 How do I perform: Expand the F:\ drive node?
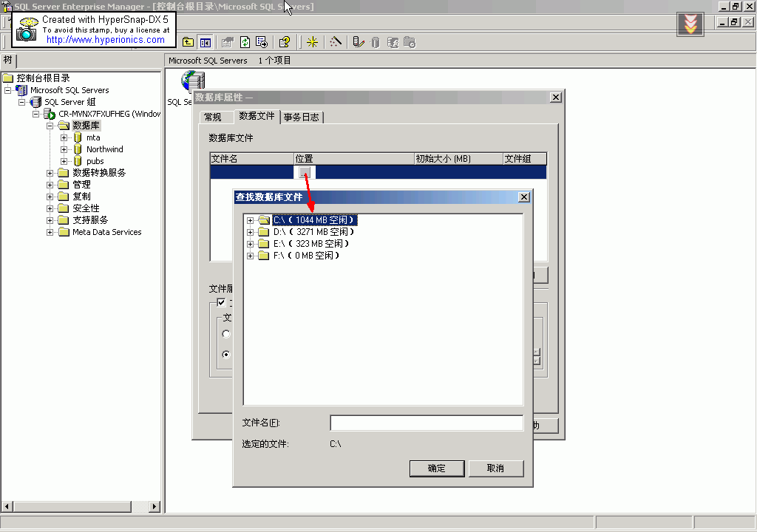click(x=250, y=256)
